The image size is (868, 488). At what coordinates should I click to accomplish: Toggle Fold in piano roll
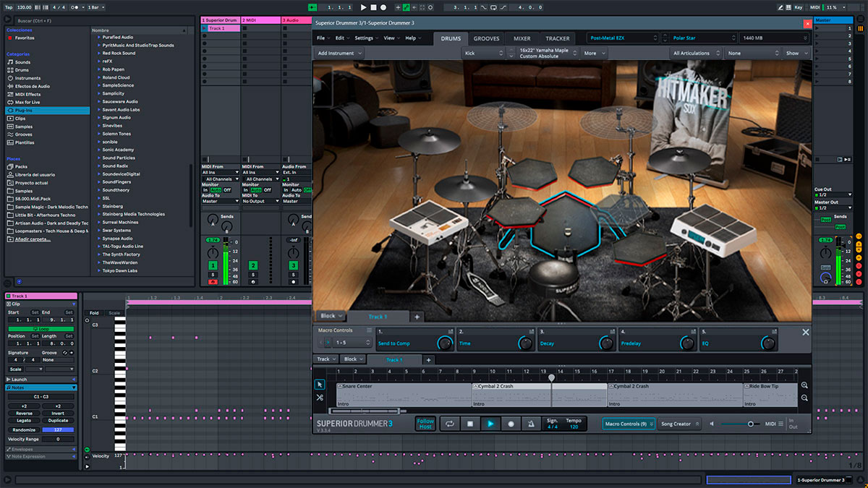[x=94, y=313]
